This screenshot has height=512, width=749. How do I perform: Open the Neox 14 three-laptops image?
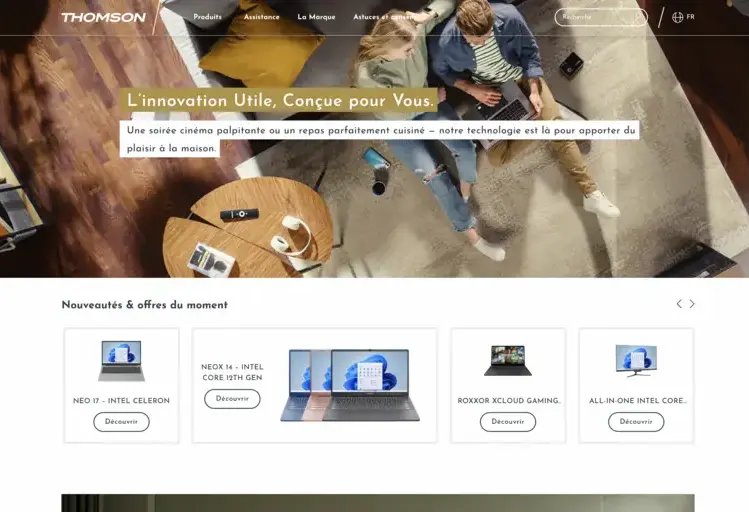click(350, 385)
